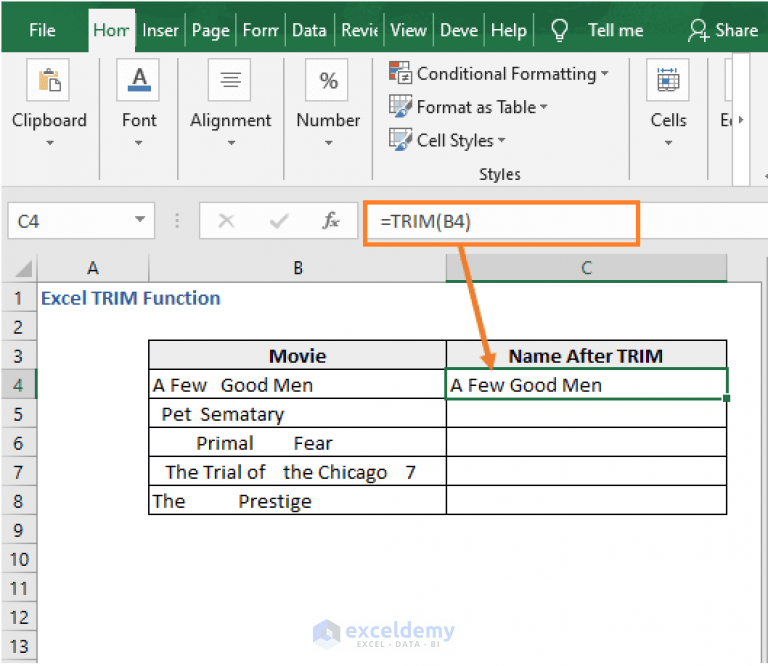Image resolution: width=768 pixels, height=666 pixels.
Task: Expand the Font group arrow
Action: click(x=139, y=143)
